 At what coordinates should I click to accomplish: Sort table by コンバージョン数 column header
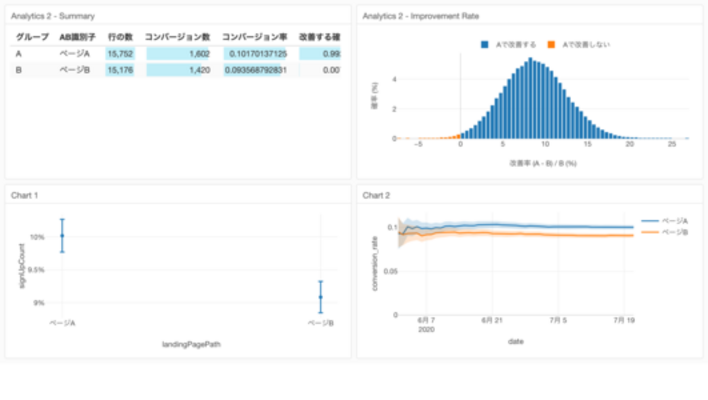[x=177, y=37]
